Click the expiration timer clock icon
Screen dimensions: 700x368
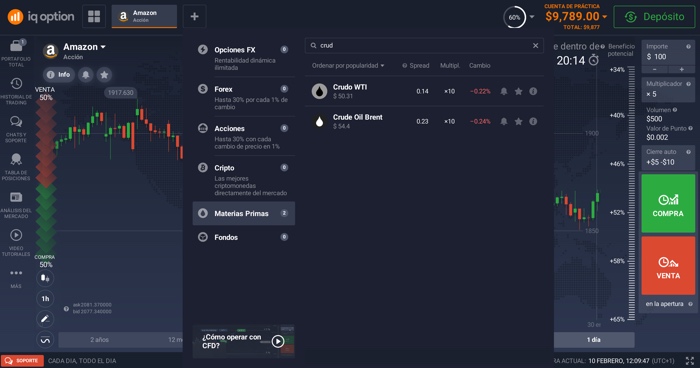coord(593,60)
